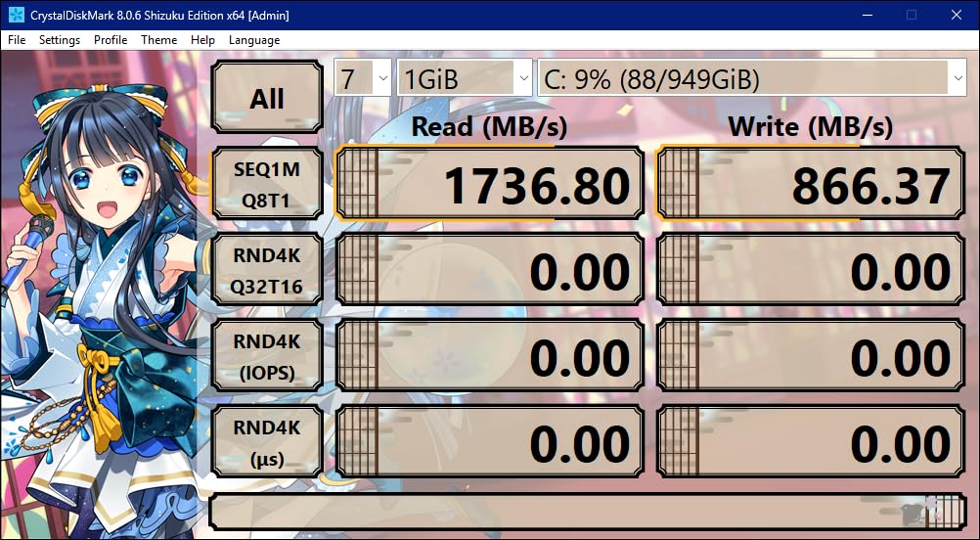The height and width of the screenshot is (540, 980).
Task: Open the Language menu
Action: (253, 40)
